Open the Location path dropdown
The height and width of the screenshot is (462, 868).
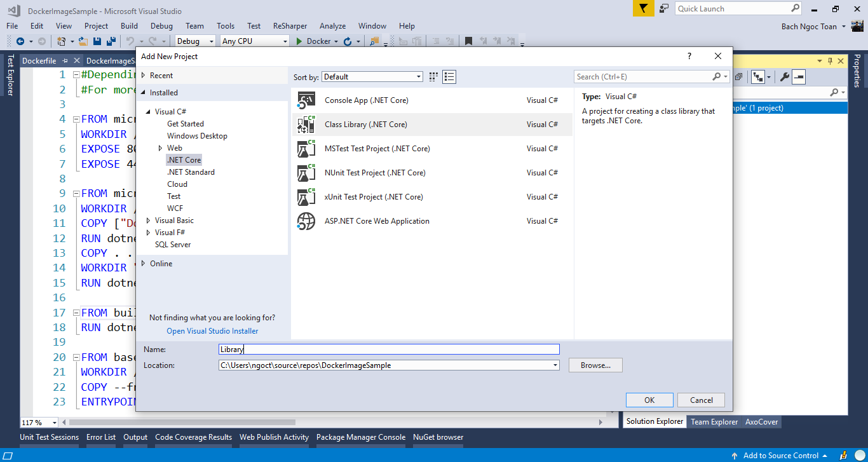(x=555, y=365)
